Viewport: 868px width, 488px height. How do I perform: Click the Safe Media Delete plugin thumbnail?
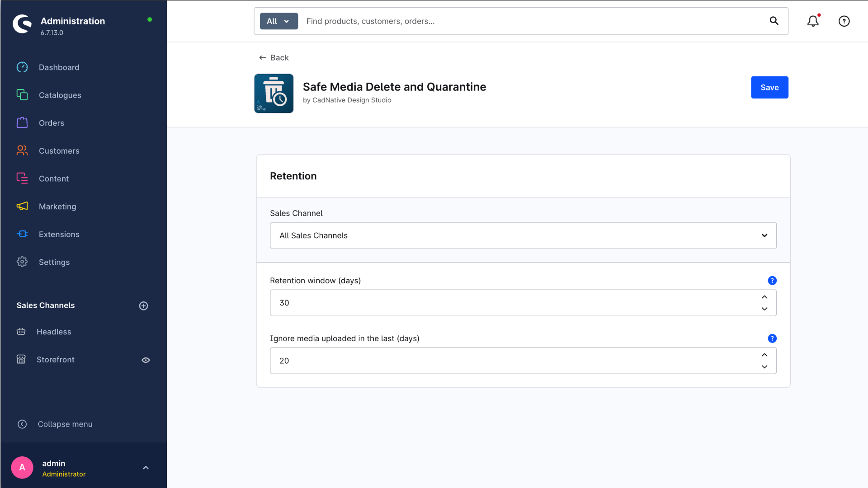pos(274,94)
